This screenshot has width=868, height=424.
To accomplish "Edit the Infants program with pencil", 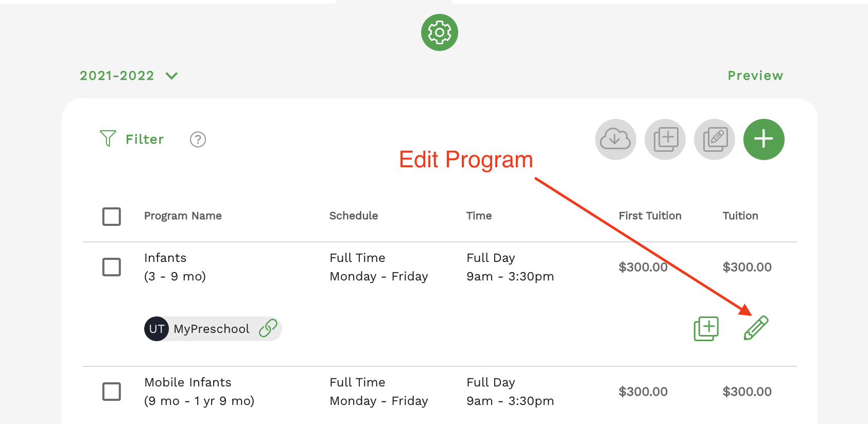I will 756,328.
